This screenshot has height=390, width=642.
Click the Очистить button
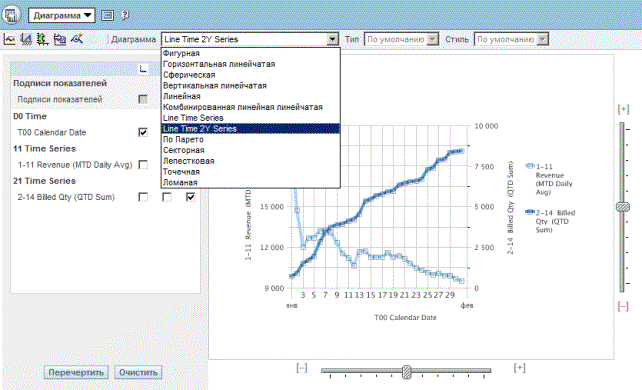pos(138,372)
